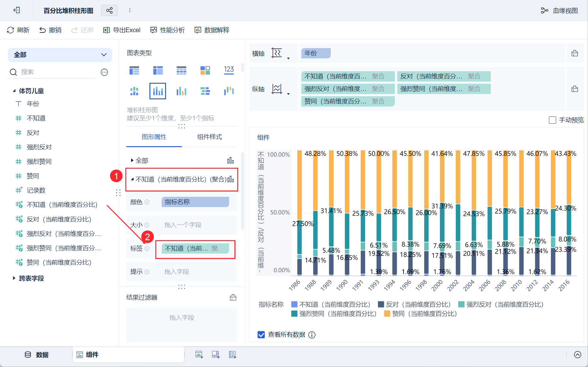Viewport: 588px width, 367px height.
Task: Select the waterfall chart type icon
Action: 229,91
